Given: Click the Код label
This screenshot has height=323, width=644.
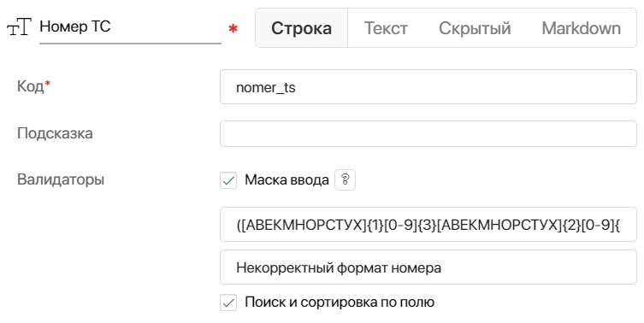Looking at the screenshot, I should click(x=33, y=86).
